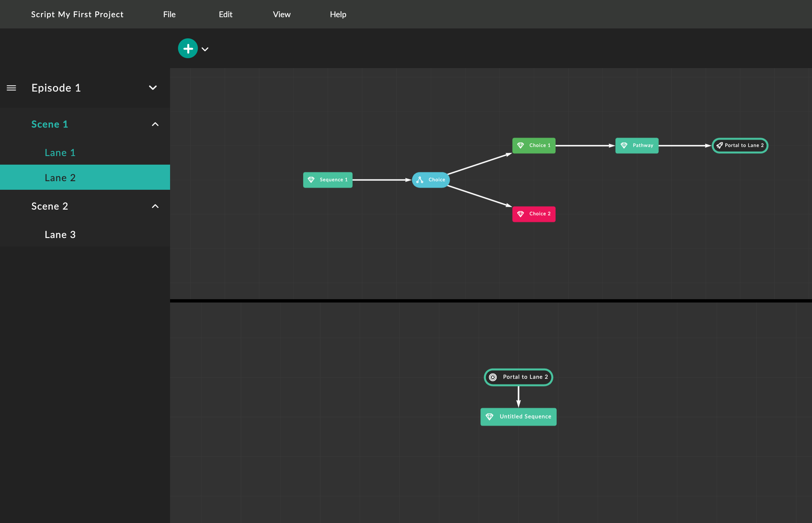Select the Untitled Sequence node
Screen dimensions: 812x523
pyautogui.click(x=518, y=417)
